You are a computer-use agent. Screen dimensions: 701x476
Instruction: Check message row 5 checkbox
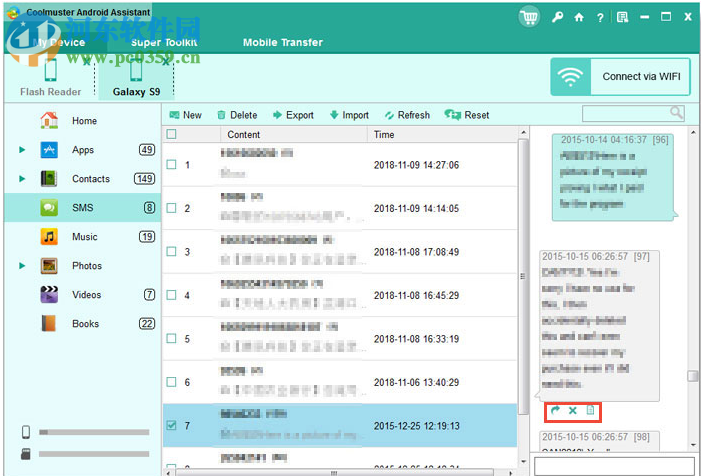[171, 338]
